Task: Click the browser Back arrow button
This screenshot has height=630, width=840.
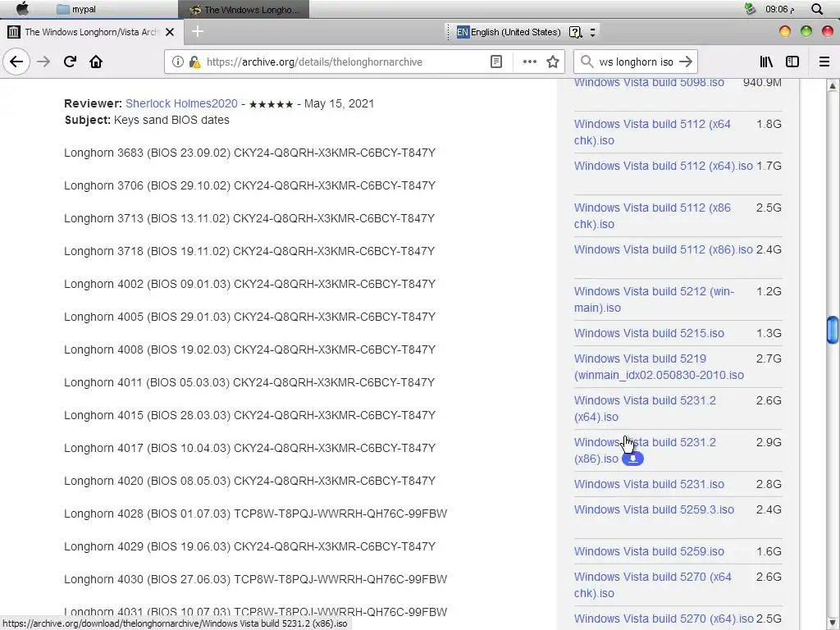Action: coord(16,62)
